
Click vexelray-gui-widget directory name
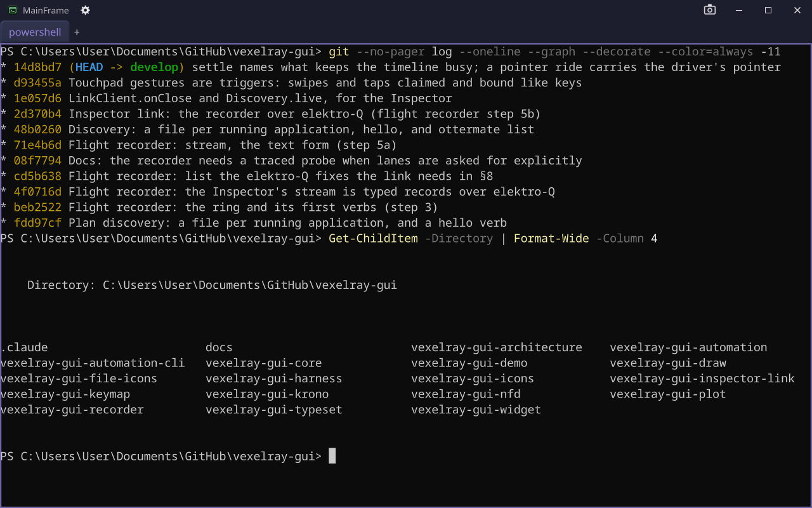click(x=476, y=410)
